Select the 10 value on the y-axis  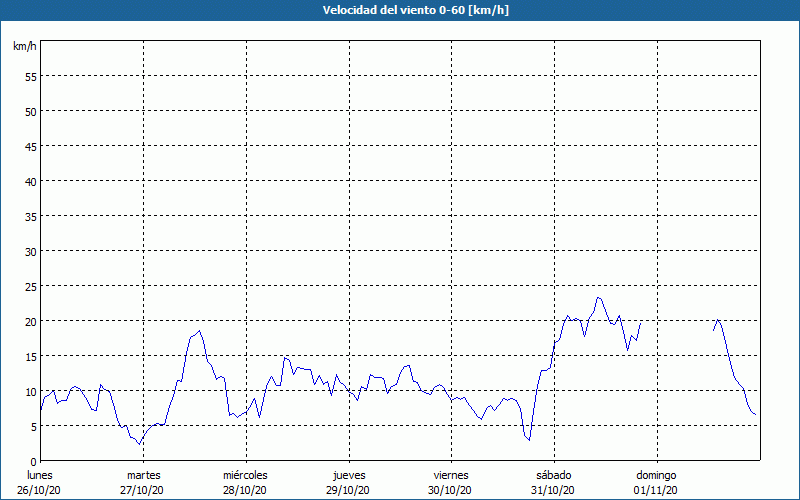click(x=31, y=392)
